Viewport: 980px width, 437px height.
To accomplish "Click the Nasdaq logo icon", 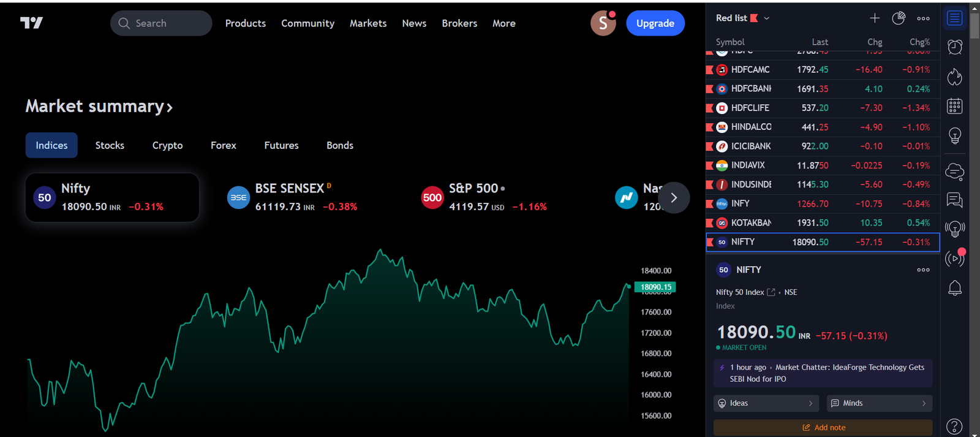I will point(626,197).
